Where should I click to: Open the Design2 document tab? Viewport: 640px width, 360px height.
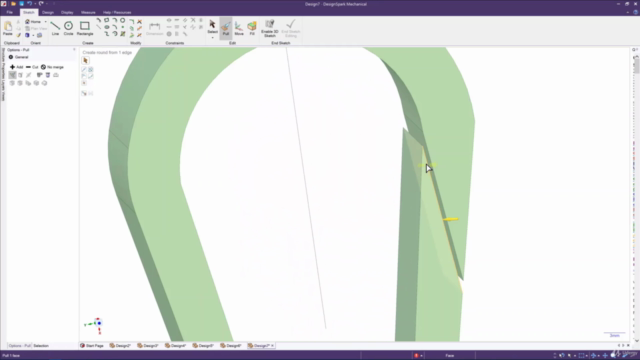pos(120,346)
